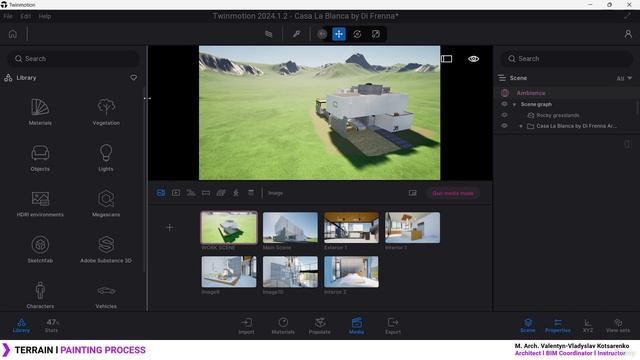Select the Interior 2 image thumbnail
This screenshot has width=640, height=360.
[x=351, y=272]
